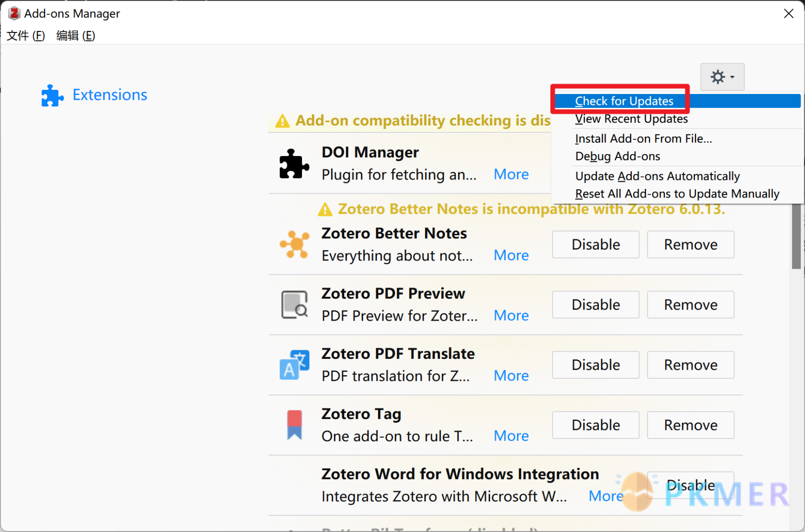Click the Add-on compatibility checking warning text
The height and width of the screenshot is (532, 805).
(423, 120)
